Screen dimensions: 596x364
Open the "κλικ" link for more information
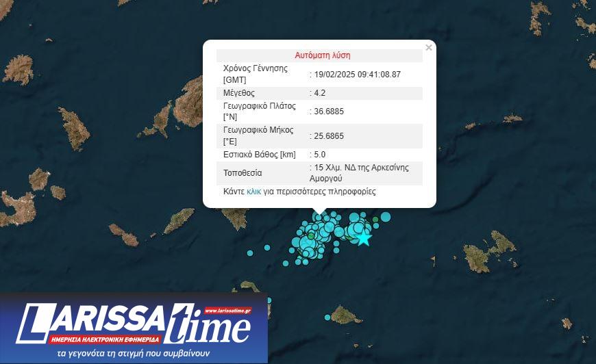pos(253,192)
